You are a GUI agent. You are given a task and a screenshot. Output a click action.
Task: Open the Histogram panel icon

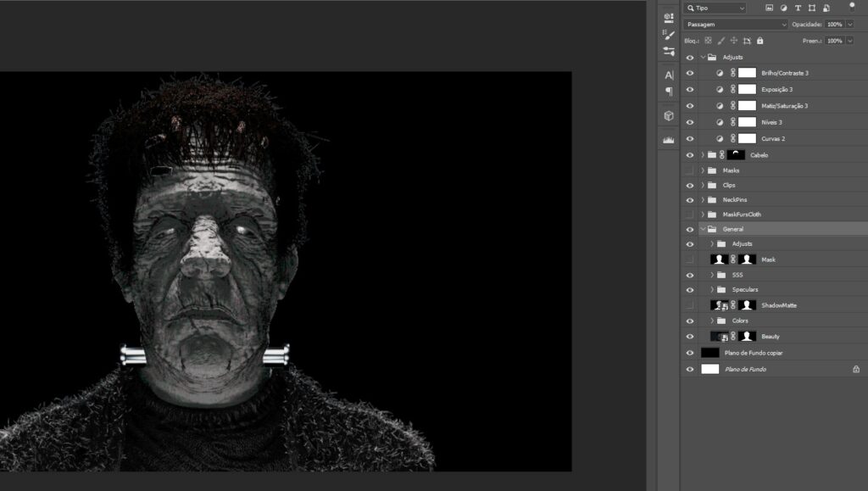[x=669, y=140]
